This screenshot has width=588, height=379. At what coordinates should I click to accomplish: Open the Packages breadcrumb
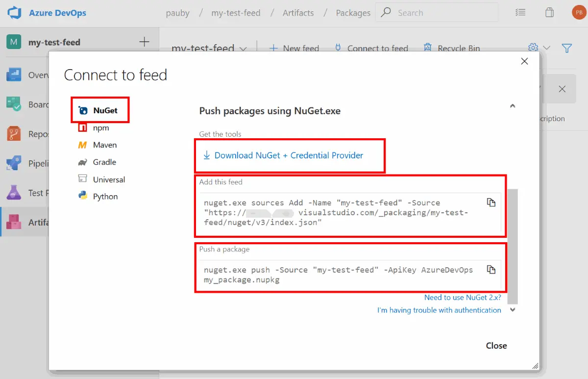click(353, 13)
